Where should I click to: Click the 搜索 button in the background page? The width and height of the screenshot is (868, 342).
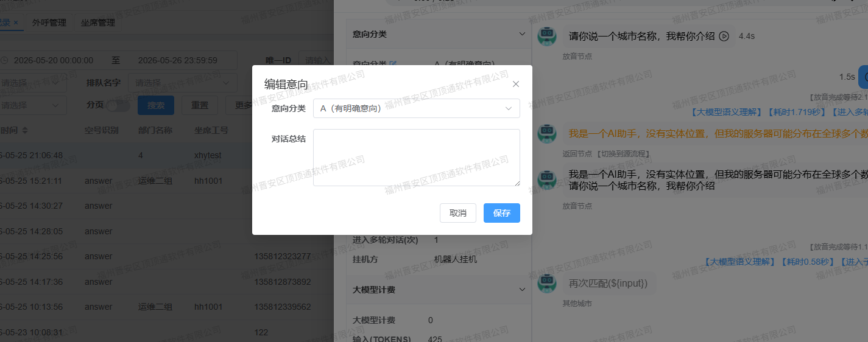[x=156, y=105]
